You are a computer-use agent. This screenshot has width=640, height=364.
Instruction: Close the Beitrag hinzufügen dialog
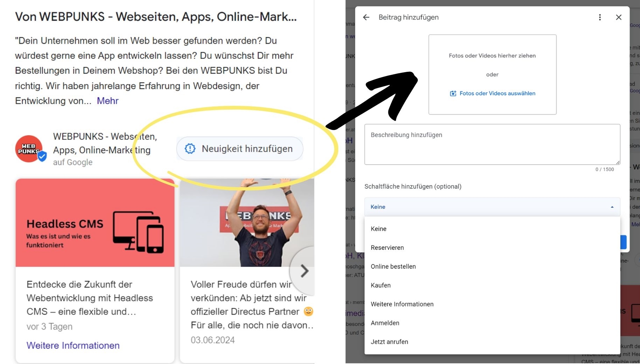pos(619,17)
